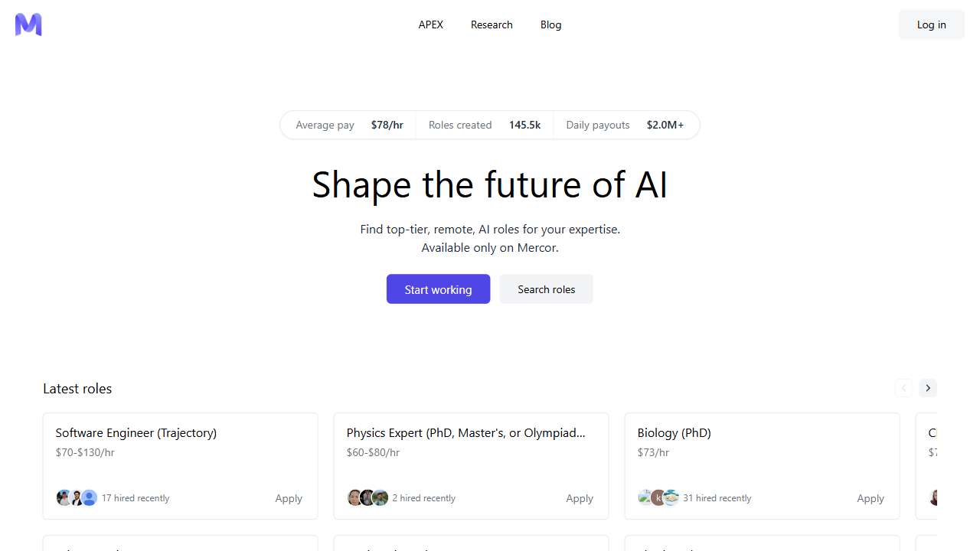This screenshot has height=551, width=980.
Task: Open the Biology (PhD) role title
Action: pyautogui.click(x=674, y=432)
